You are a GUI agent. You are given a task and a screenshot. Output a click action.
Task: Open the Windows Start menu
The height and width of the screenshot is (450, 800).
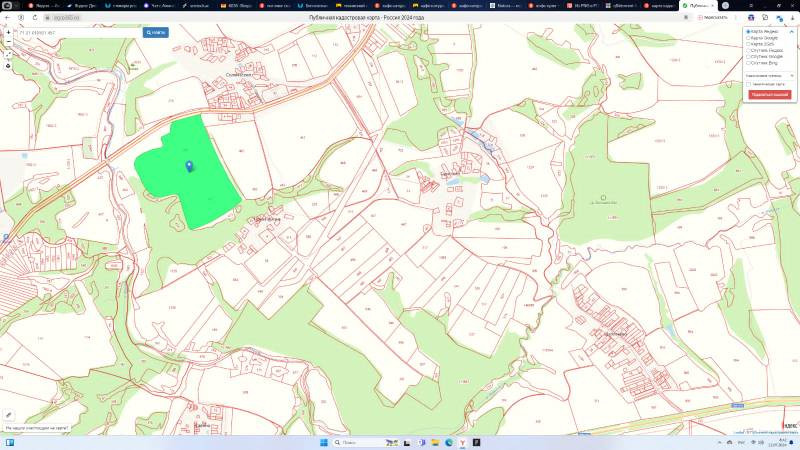click(323, 441)
